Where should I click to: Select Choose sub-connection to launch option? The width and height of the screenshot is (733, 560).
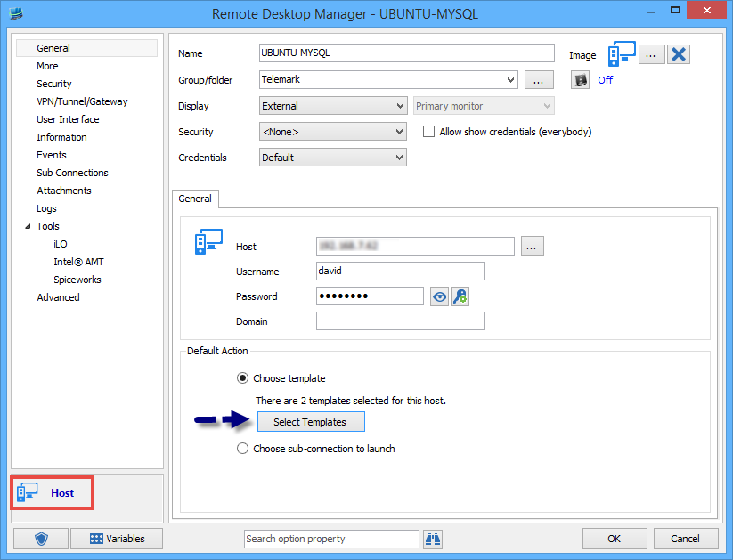coord(242,449)
